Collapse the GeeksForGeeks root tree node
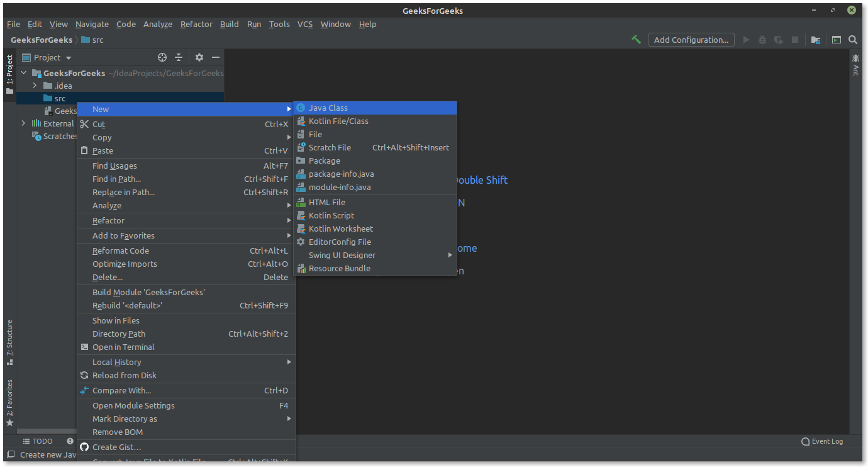Image resolution: width=868 pixels, height=467 pixels. click(x=24, y=73)
